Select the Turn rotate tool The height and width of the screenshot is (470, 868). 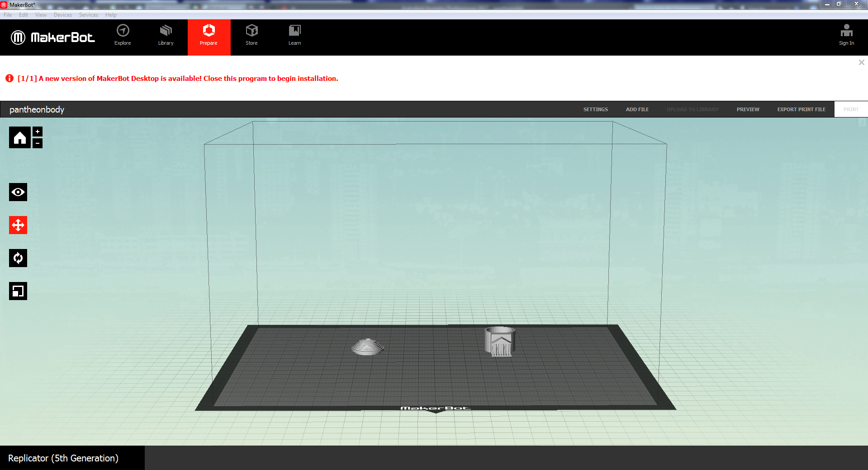pos(18,258)
